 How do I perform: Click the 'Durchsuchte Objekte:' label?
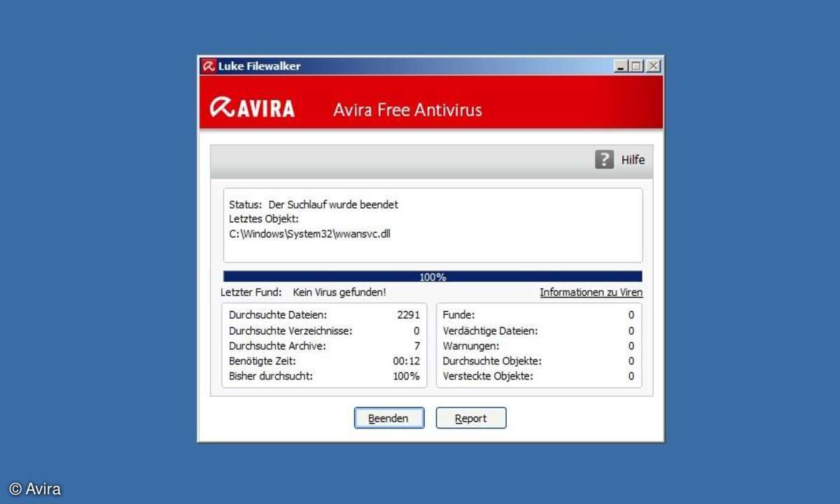tap(492, 361)
